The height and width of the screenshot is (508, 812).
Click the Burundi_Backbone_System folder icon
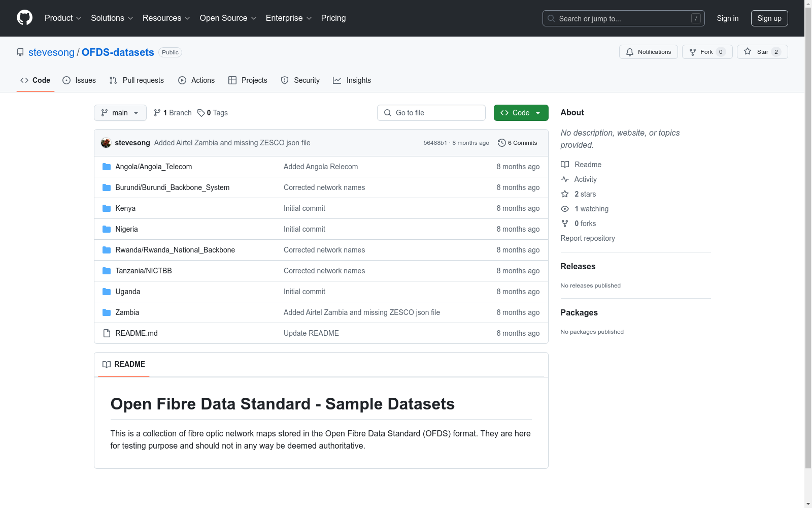pyautogui.click(x=107, y=187)
